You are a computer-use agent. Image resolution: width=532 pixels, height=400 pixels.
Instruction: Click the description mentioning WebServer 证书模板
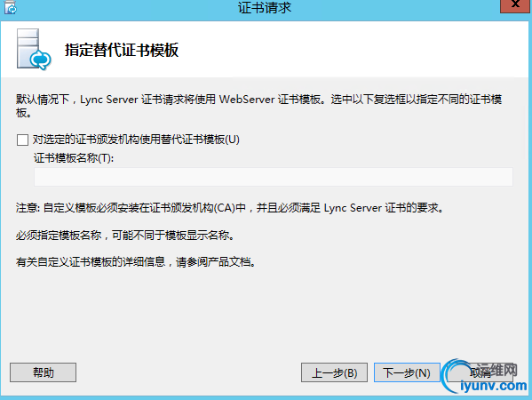tap(258, 106)
